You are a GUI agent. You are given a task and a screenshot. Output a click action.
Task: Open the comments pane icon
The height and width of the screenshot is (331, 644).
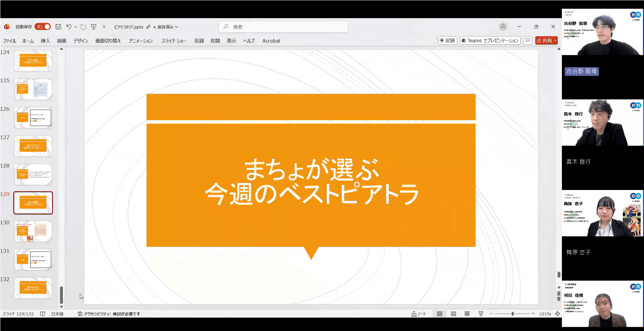(x=528, y=41)
